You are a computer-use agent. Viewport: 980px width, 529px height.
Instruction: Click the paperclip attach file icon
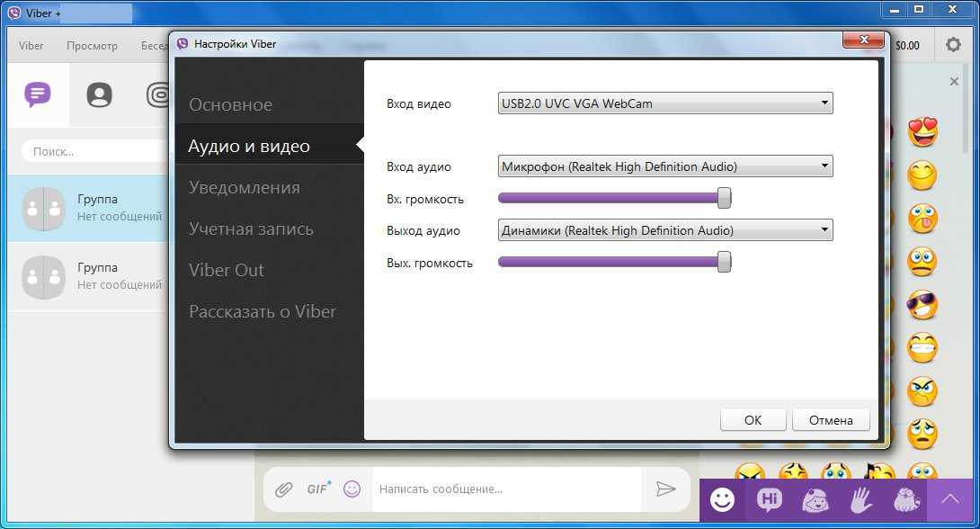tap(284, 489)
